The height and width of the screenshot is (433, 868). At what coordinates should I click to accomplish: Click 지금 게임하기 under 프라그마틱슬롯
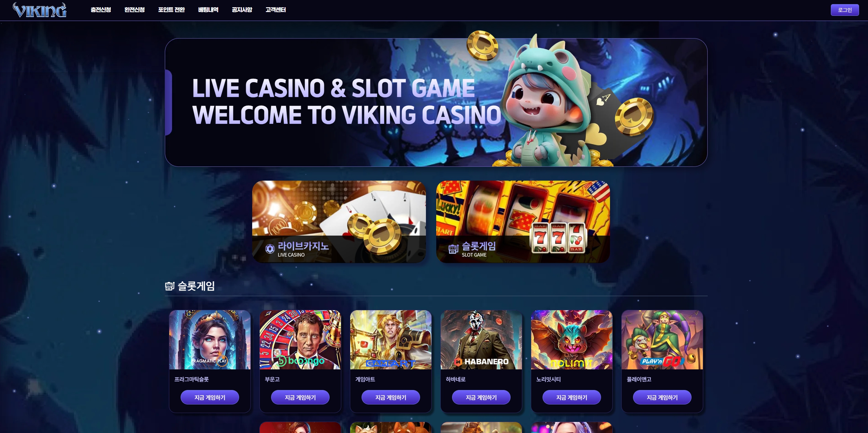pyautogui.click(x=210, y=397)
